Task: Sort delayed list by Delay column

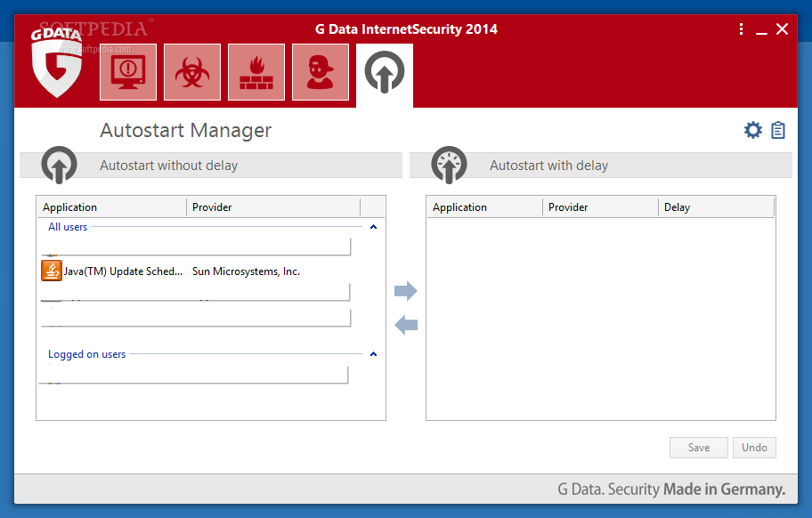Action: [716, 207]
